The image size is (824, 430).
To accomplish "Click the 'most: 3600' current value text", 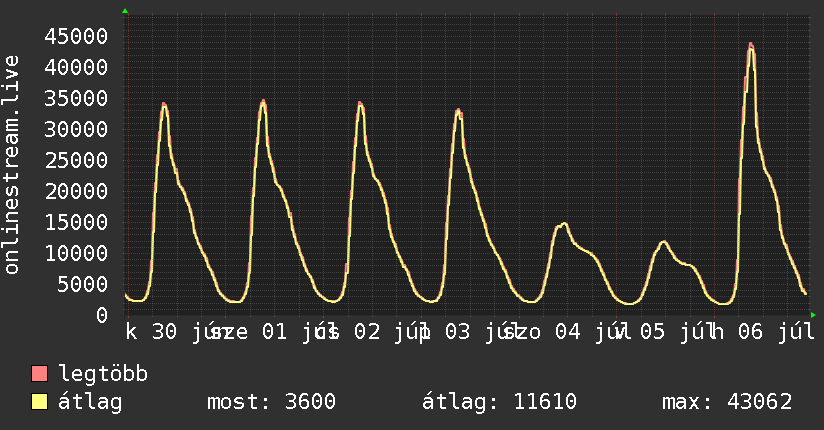I will click(271, 402).
